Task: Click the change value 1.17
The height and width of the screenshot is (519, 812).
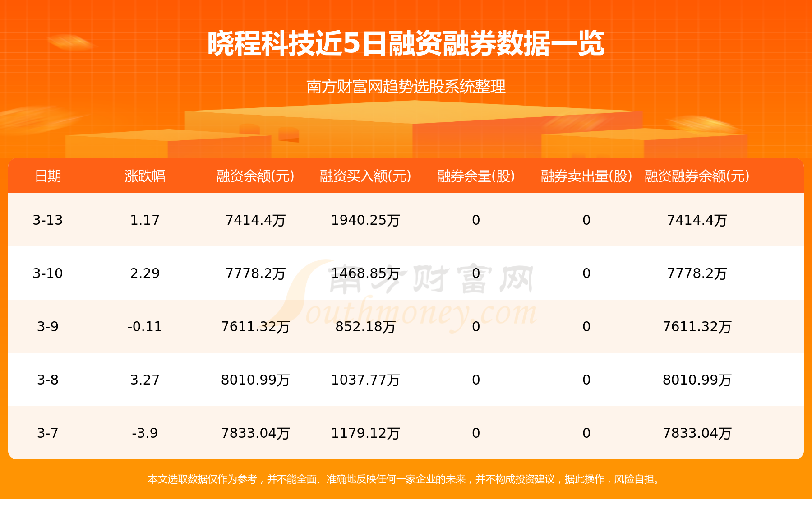Action: tap(145, 220)
